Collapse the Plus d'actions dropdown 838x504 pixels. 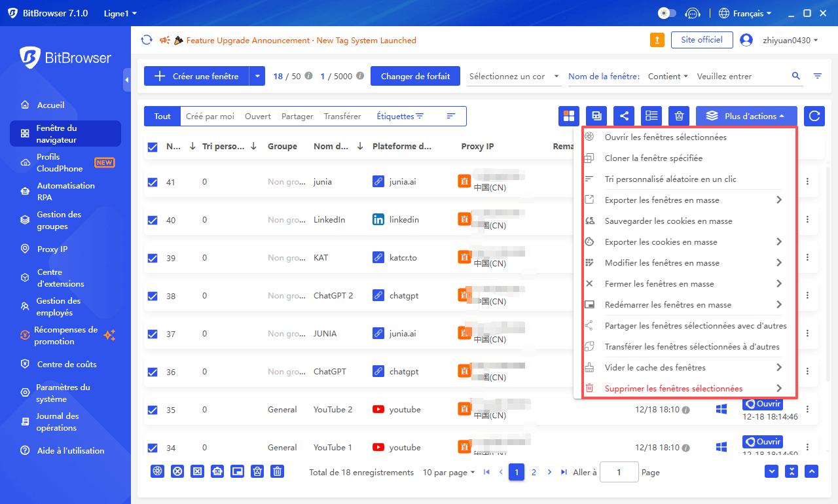(x=746, y=115)
